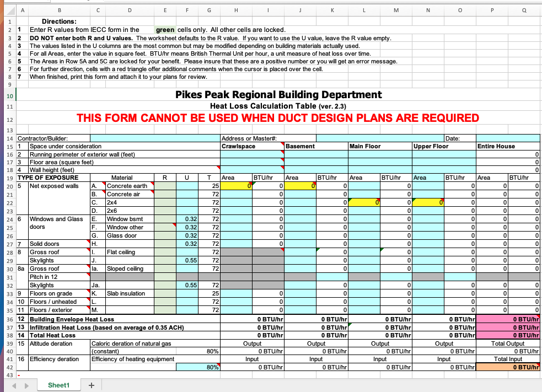The image size is (542, 392).
Task: Select column H header
Action: (x=236, y=10)
